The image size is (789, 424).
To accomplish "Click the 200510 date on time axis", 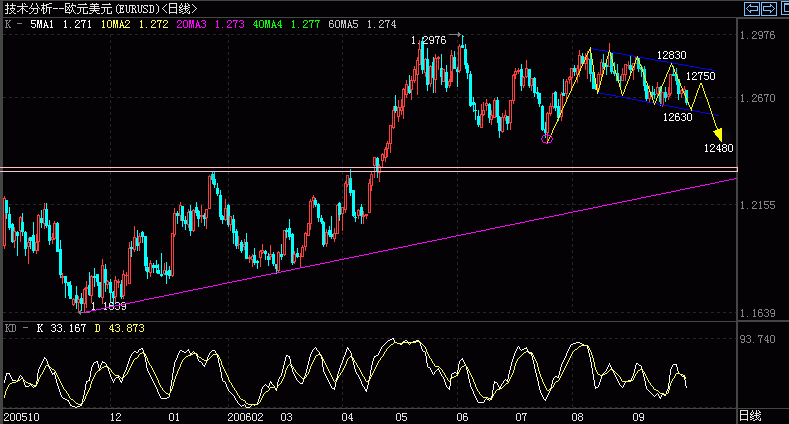I will [x=21, y=417].
